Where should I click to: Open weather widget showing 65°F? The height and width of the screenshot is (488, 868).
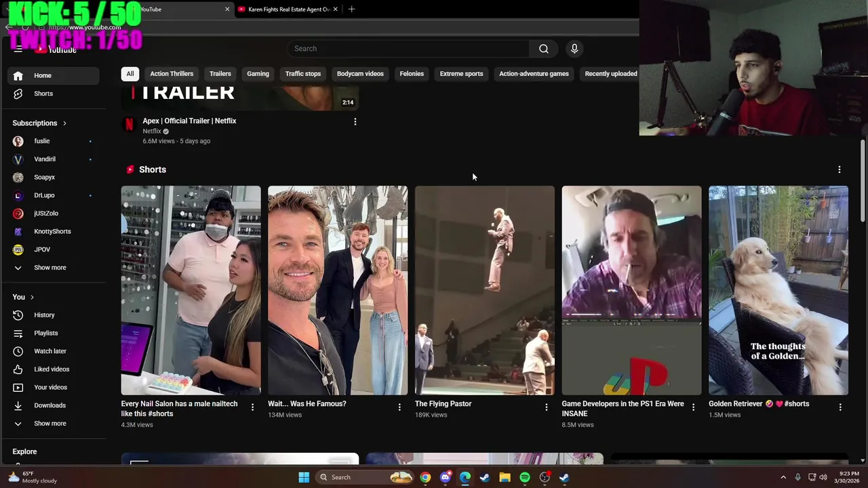[33, 477]
